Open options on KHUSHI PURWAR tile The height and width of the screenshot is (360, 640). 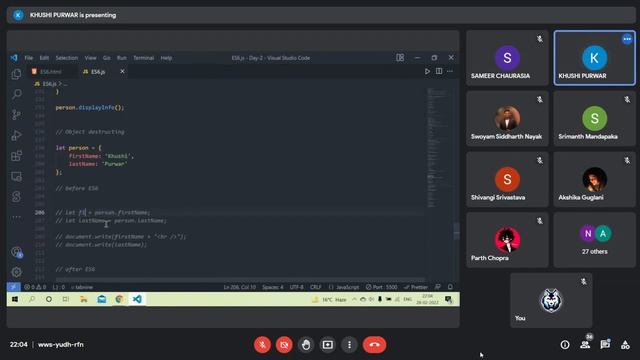(627, 39)
